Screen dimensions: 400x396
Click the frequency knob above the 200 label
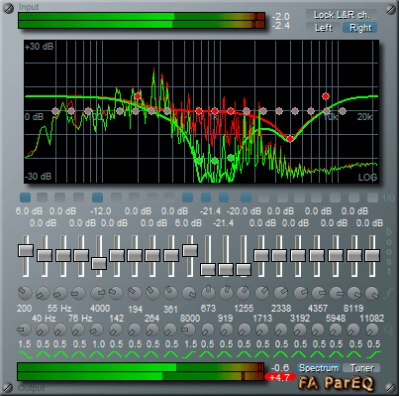pos(25,293)
